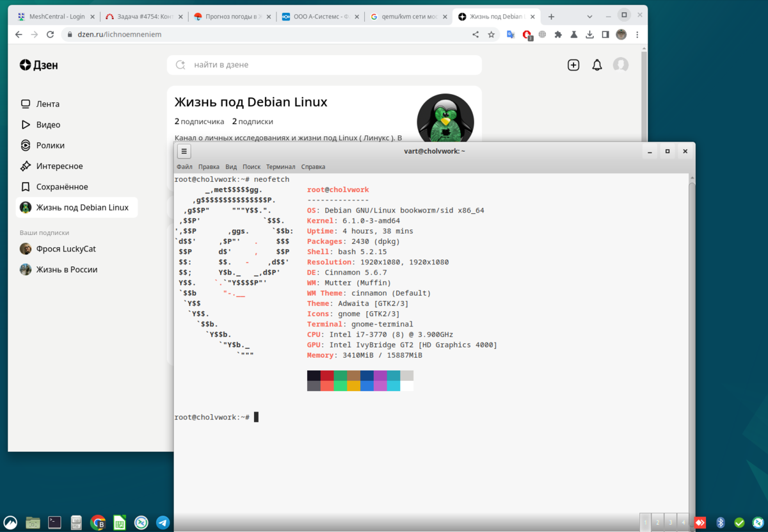Switch to Прогноз погоды tab
The image size is (768, 532).
click(232, 17)
